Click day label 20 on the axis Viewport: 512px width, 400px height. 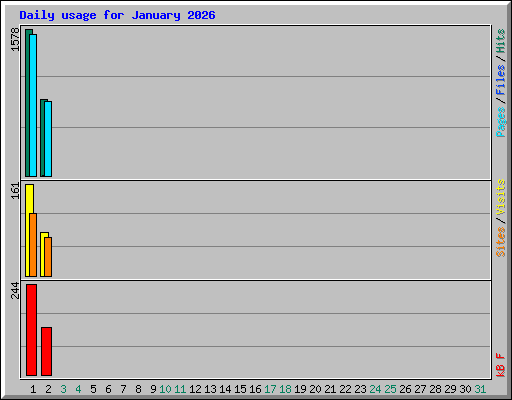(315, 389)
